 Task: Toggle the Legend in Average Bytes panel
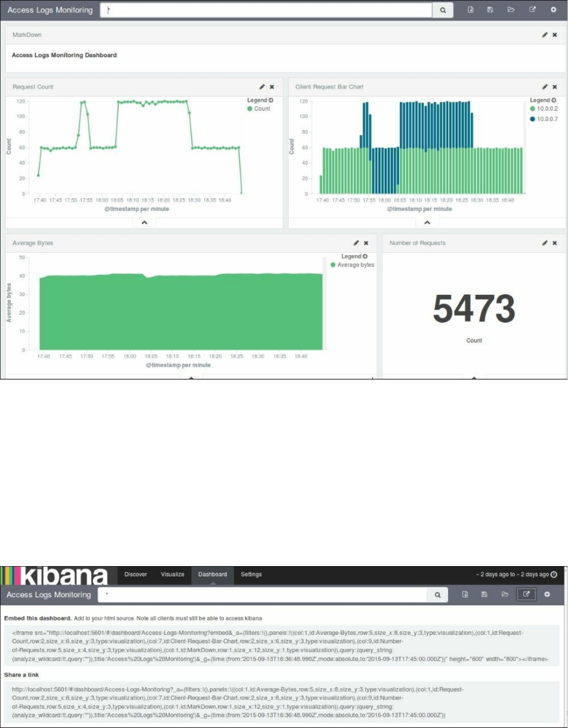(354, 257)
